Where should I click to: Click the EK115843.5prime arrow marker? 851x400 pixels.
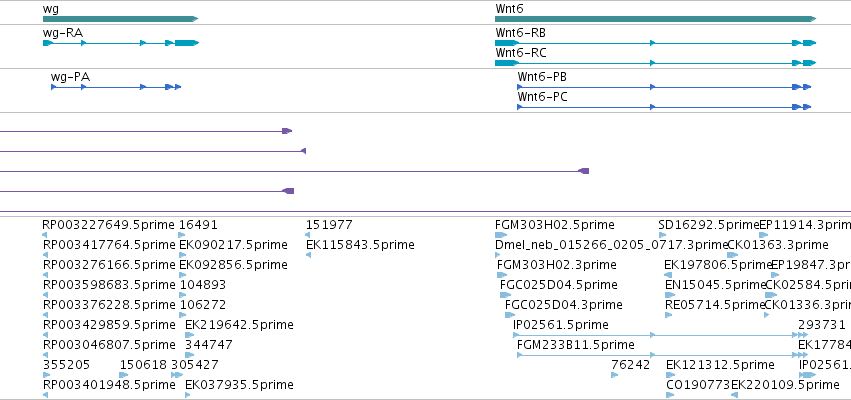click(308, 255)
